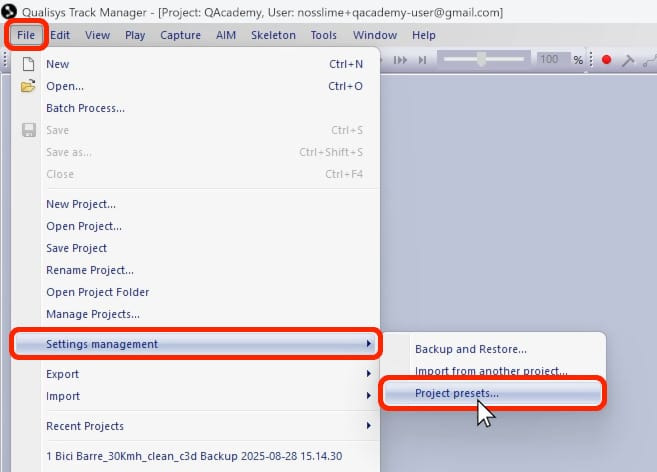Expand the Settings management submenu
The image size is (657, 472).
[195, 344]
